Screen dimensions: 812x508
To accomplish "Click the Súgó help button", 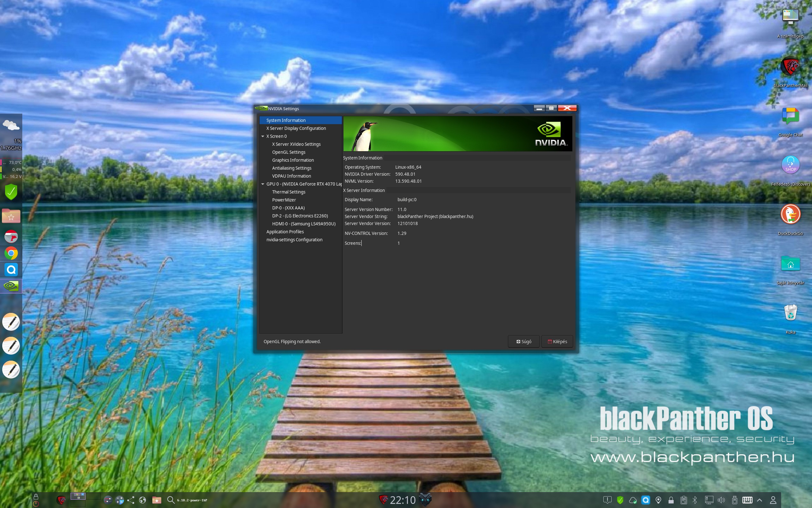I will (523, 341).
